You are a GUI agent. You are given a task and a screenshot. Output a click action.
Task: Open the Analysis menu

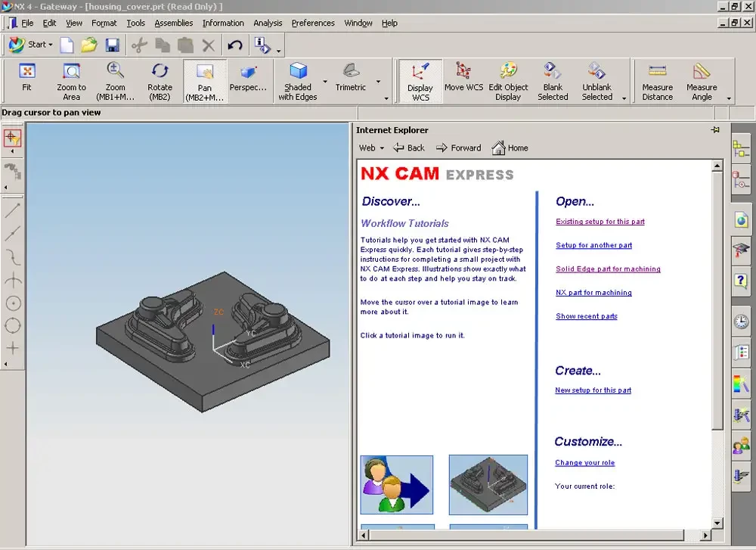point(268,23)
